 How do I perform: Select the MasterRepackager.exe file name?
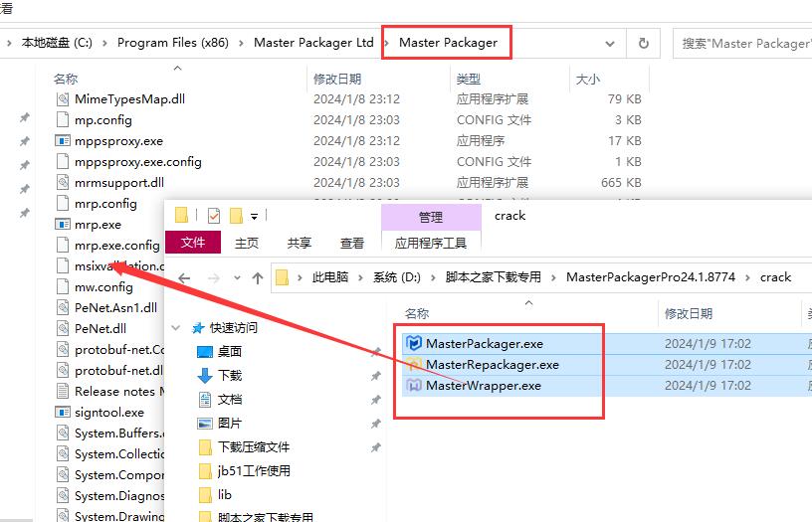(492, 365)
